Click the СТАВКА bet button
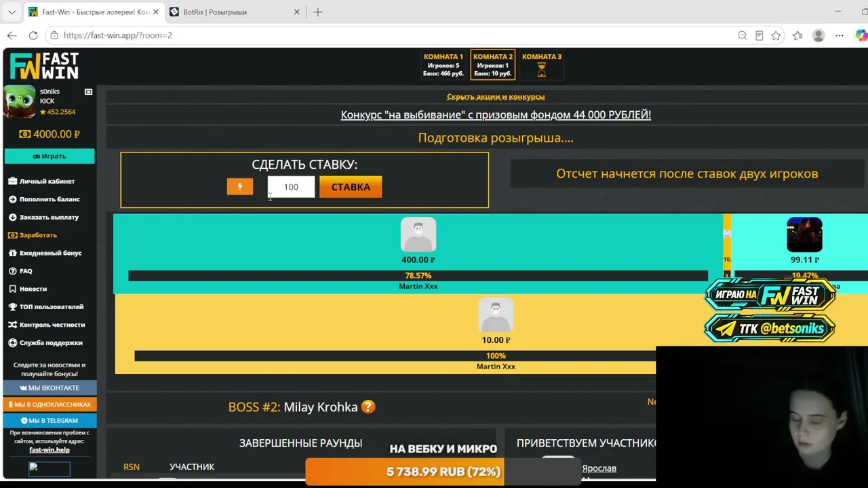This screenshot has width=868, height=488. (x=351, y=187)
